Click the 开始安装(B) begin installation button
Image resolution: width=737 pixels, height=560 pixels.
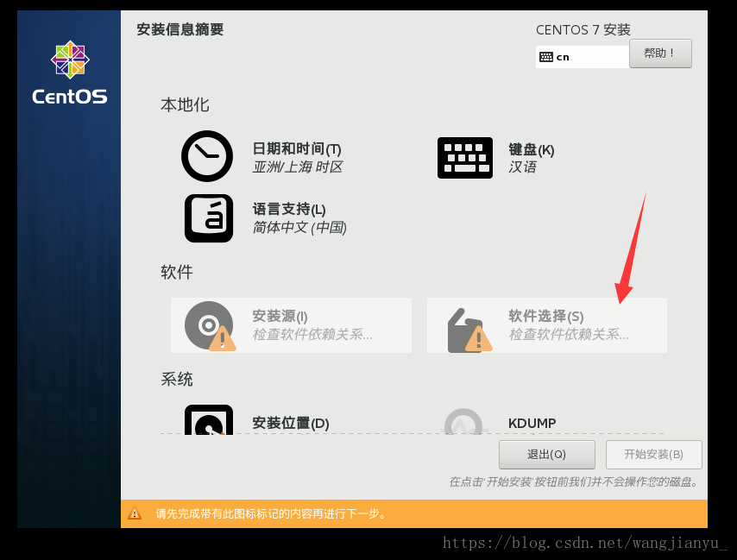654,454
